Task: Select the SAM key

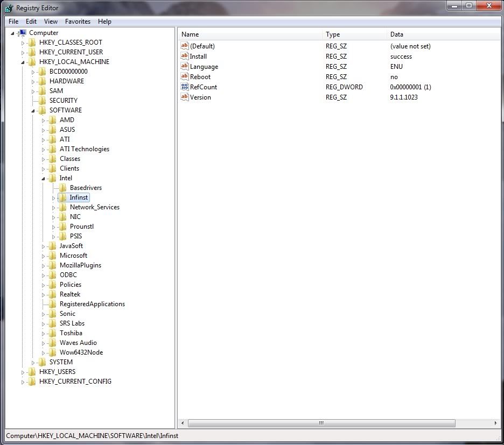Action: [x=56, y=90]
